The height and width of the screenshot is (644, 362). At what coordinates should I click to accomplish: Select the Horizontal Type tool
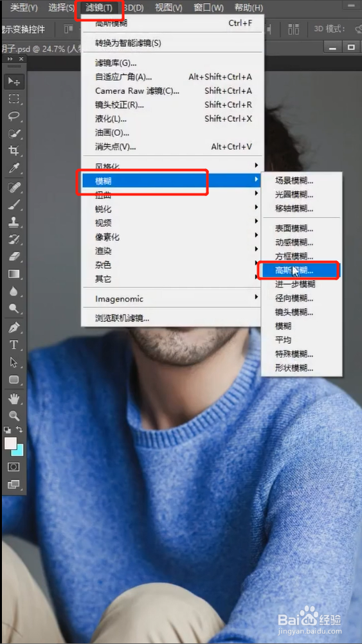click(x=14, y=344)
